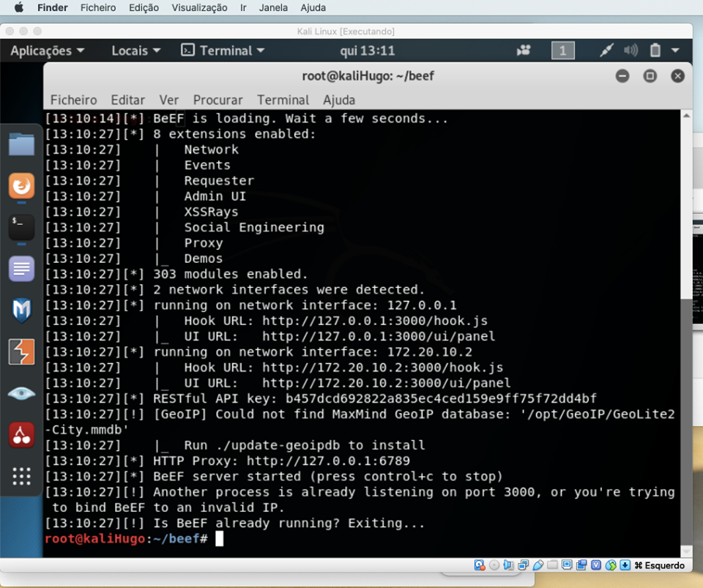The height and width of the screenshot is (588, 703).
Task: Launch Firefox from the dock
Action: point(21,186)
